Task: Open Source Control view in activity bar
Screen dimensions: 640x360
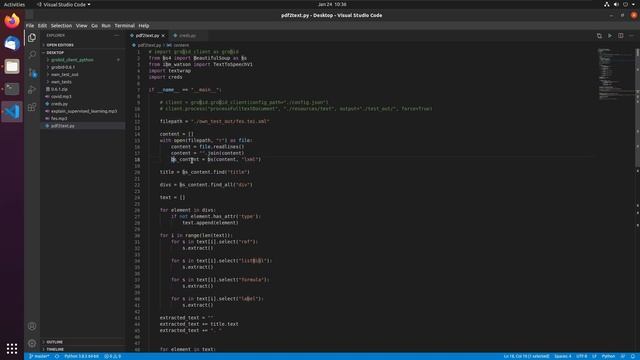Action: point(32,73)
